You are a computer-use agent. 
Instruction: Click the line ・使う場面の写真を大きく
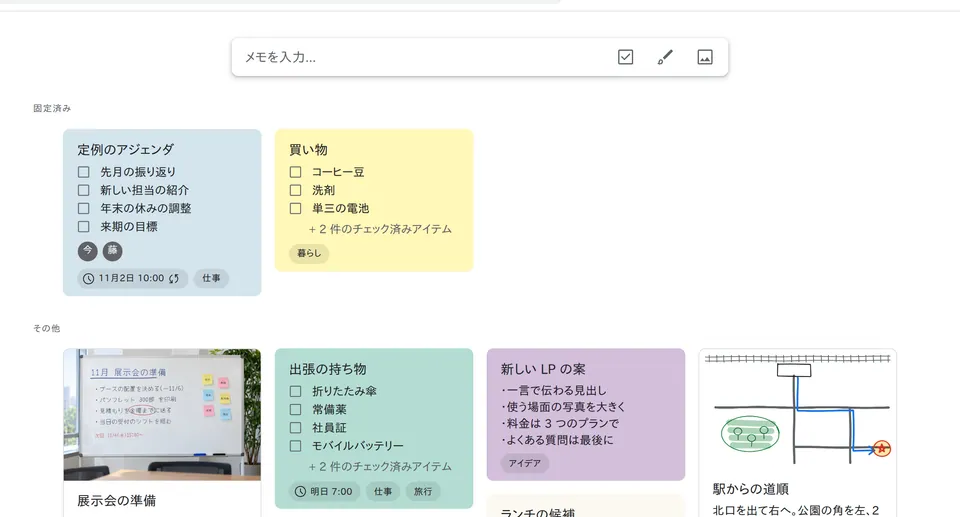click(563, 407)
